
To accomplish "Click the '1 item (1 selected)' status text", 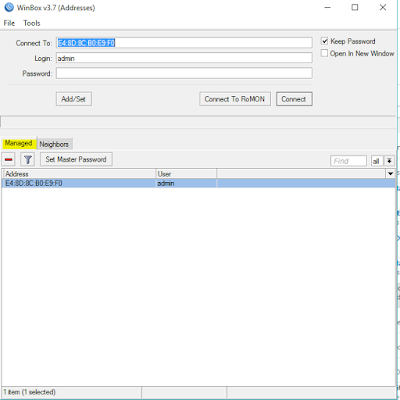I will pos(30,392).
